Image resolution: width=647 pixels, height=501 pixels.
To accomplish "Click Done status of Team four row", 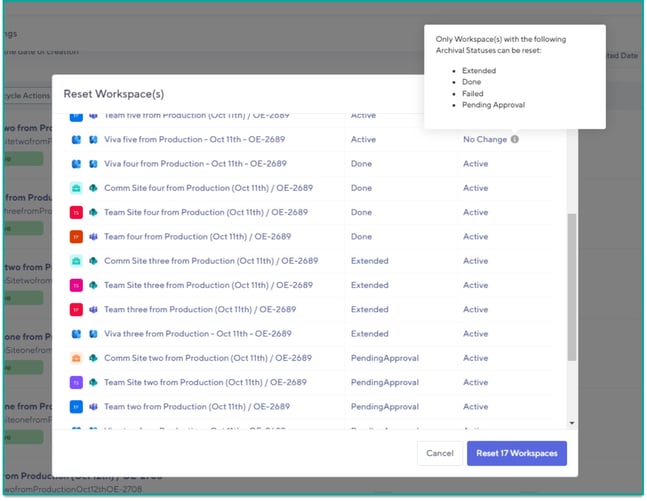I will coord(361,237).
